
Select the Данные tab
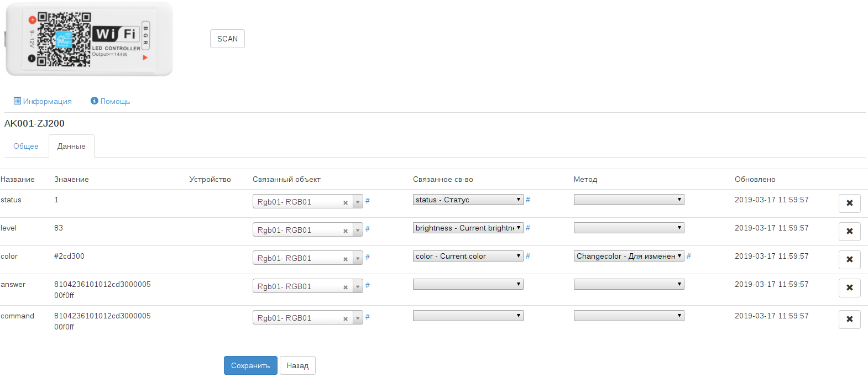(x=71, y=146)
